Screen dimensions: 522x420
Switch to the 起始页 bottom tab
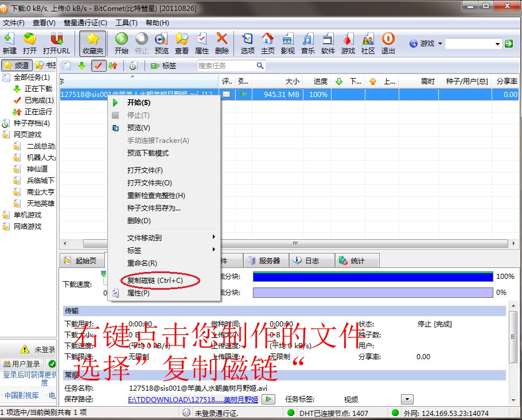(x=82, y=260)
